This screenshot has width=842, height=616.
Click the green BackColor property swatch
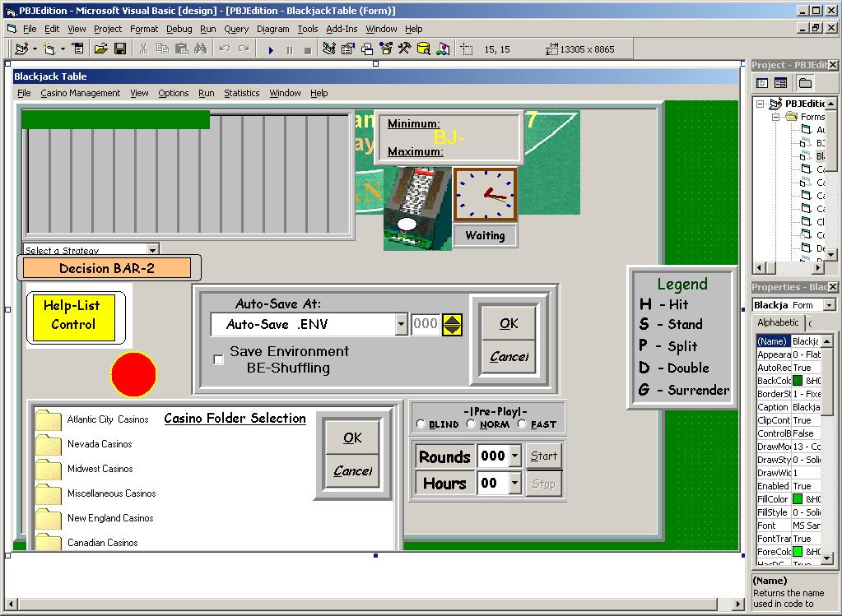pos(797,381)
